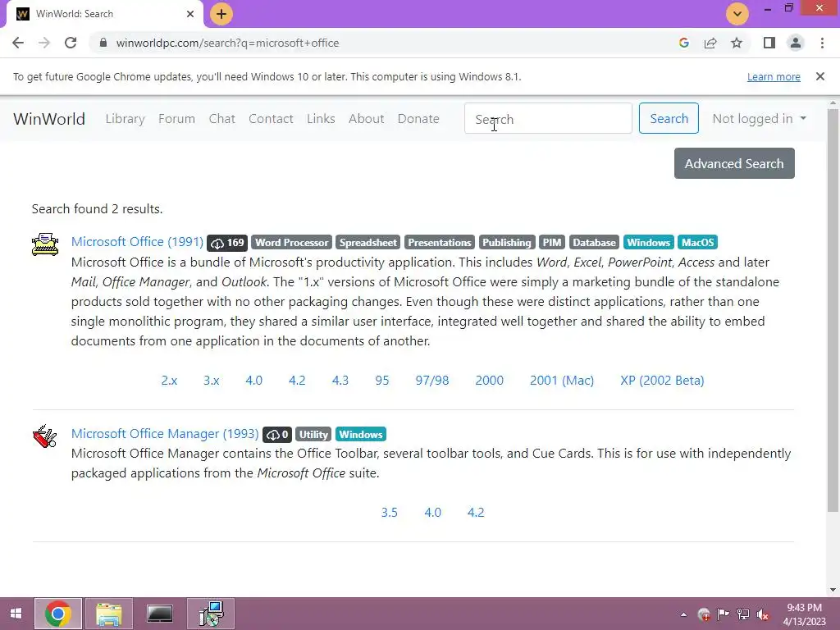
Task: Click the MacOS platform tag
Action: point(697,243)
